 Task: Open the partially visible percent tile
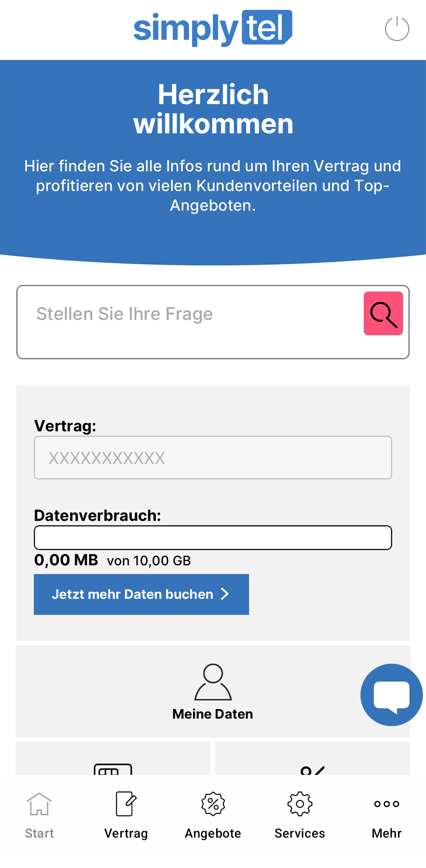[312, 758]
